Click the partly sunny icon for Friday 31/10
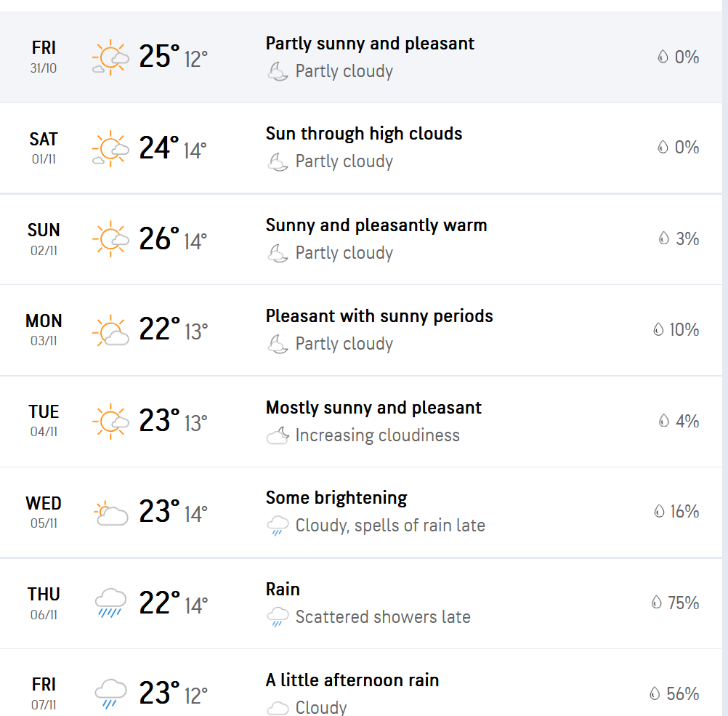Screen dimensions: 728x716 110,57
